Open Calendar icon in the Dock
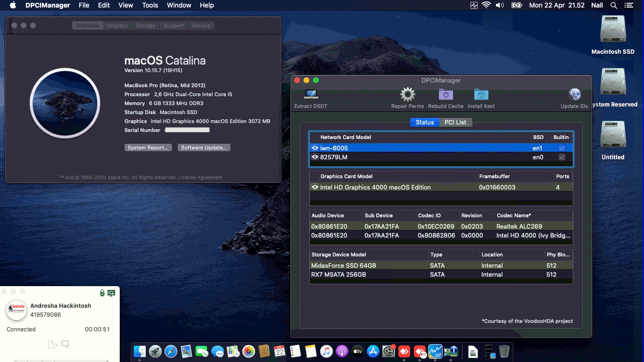 280,351
